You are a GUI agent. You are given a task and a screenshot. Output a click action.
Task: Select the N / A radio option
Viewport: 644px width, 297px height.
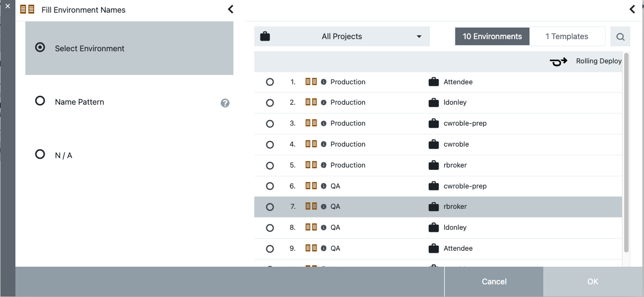coord(40,154)
